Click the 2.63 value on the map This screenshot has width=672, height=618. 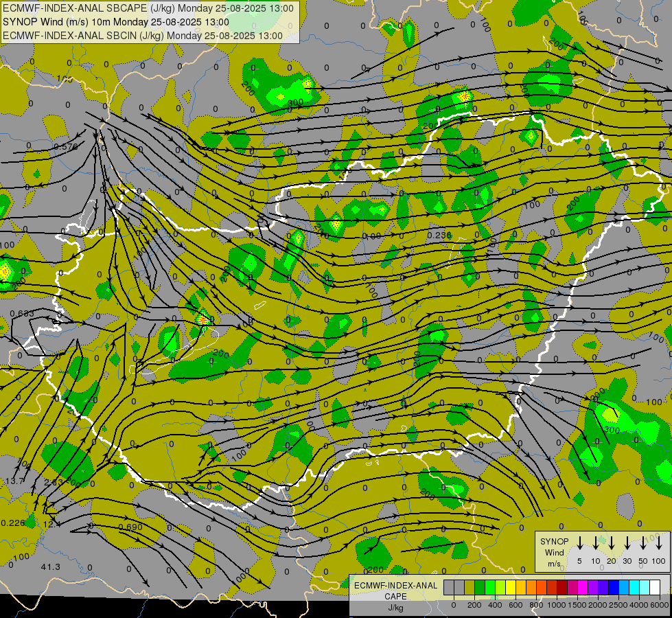pos(54,482)
